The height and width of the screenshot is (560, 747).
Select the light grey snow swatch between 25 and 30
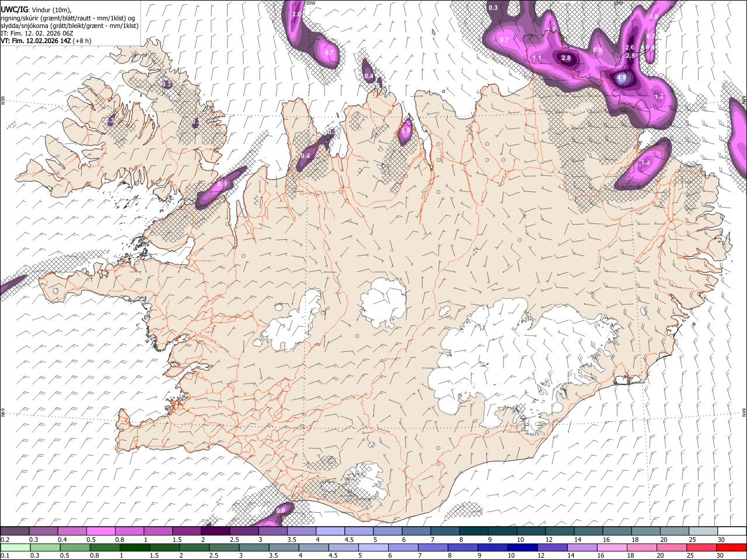coord(703,531)
